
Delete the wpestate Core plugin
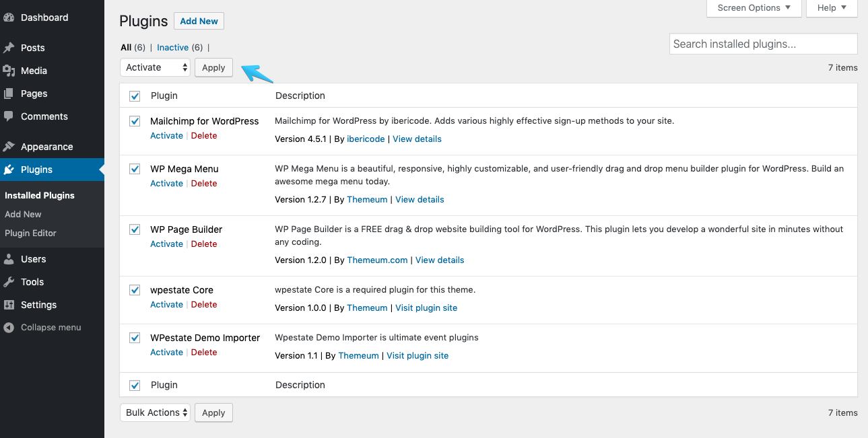204,305
